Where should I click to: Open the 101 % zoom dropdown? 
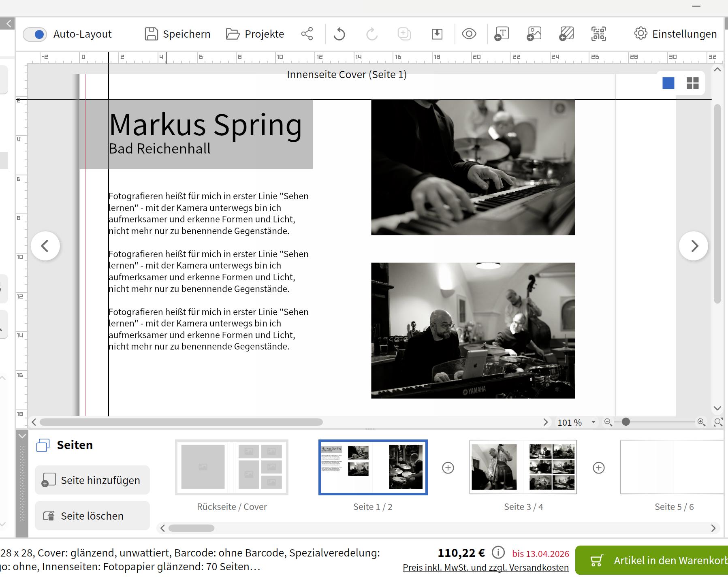tap(593, 422)
